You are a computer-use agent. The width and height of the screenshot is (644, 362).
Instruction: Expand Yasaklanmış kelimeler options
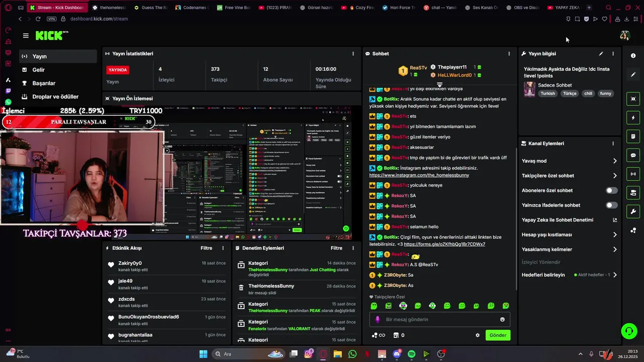615,249
